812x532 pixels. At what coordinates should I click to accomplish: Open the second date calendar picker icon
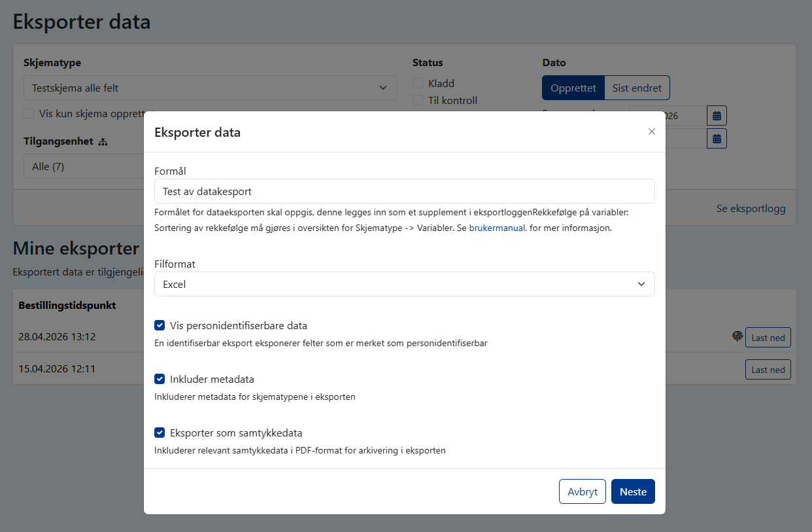click(x=717, y=138)
